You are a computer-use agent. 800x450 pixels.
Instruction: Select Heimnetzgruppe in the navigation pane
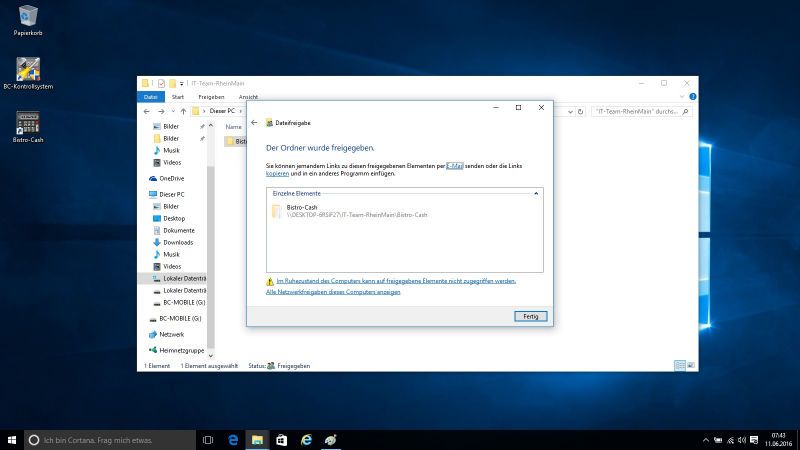(x=177, y=351)
